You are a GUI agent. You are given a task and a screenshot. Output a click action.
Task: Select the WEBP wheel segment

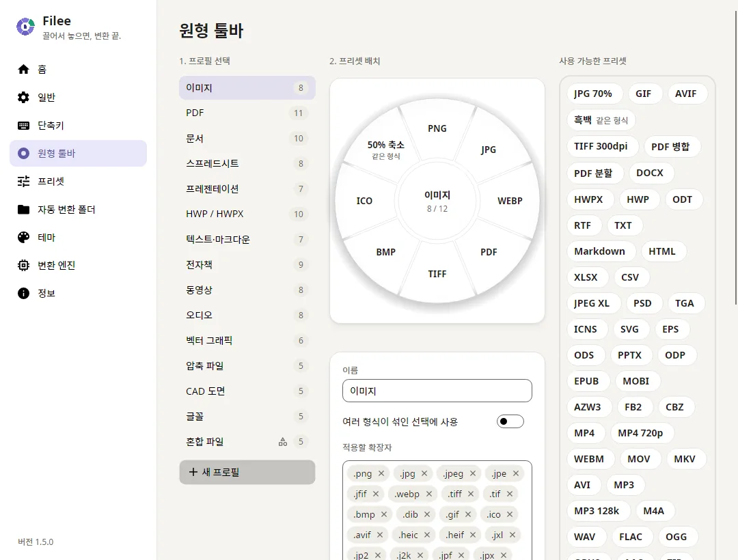pyautogui.click(x=510, y=201)
